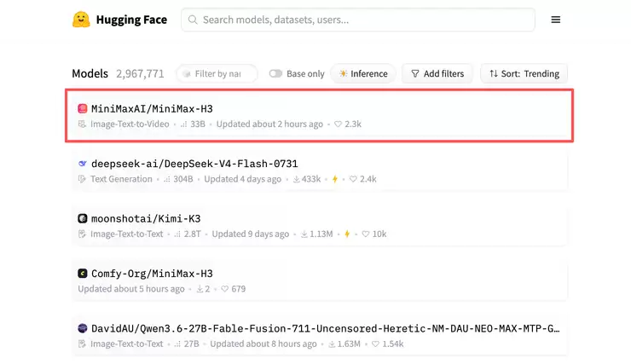Click the deepseek-ai whale avatar icon
Screen dimensions: 631x364
(83, 164)
